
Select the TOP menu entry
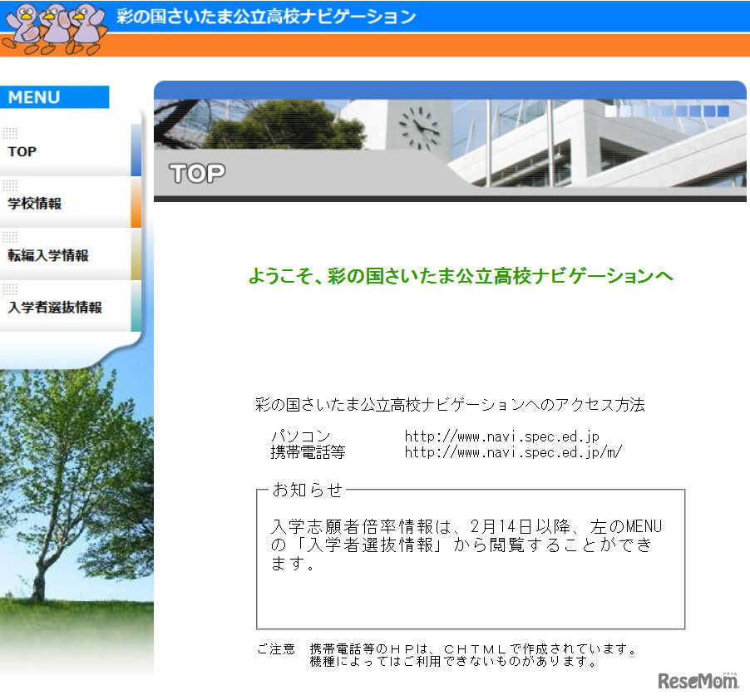(22, 151)
